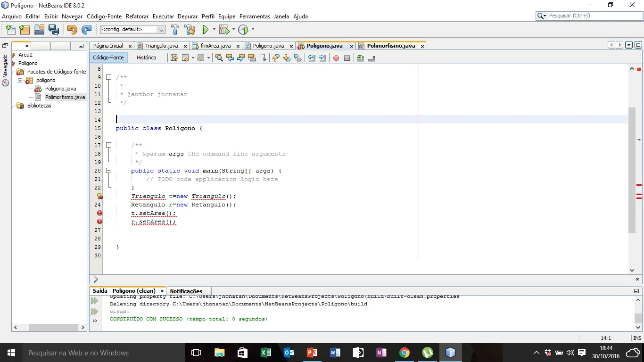Start macro recording with red circle

tap(336, 58)
